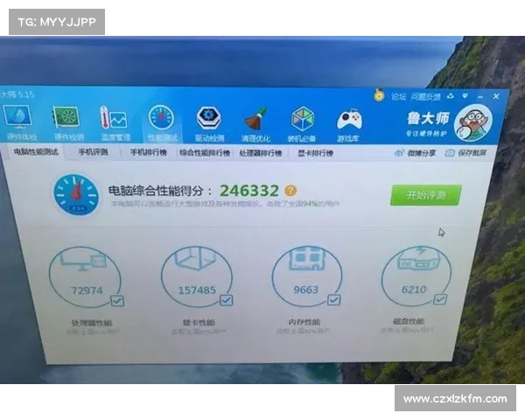Open the 论坛 forum link

coord(398,97)
